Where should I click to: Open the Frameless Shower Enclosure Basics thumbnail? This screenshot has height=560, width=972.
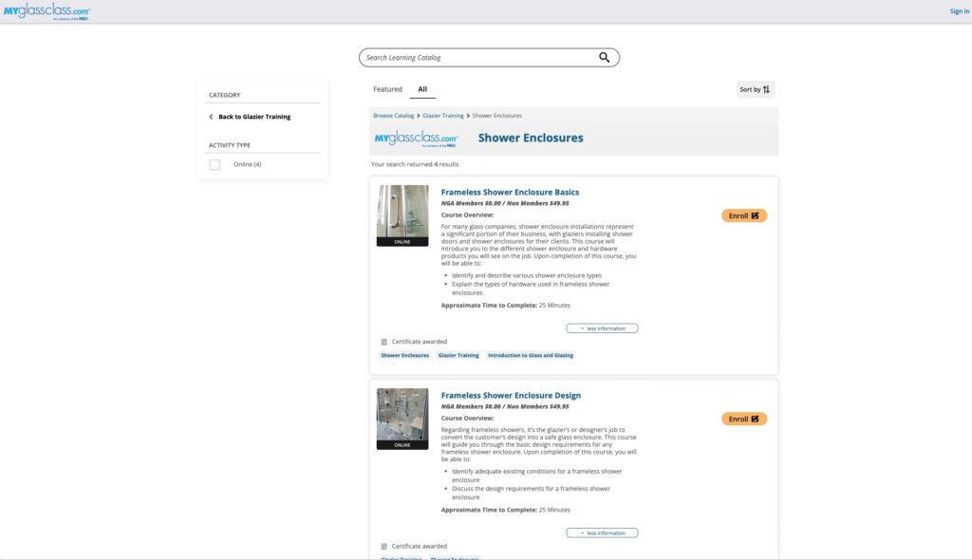pyautogui.click(x=402, y=215)
